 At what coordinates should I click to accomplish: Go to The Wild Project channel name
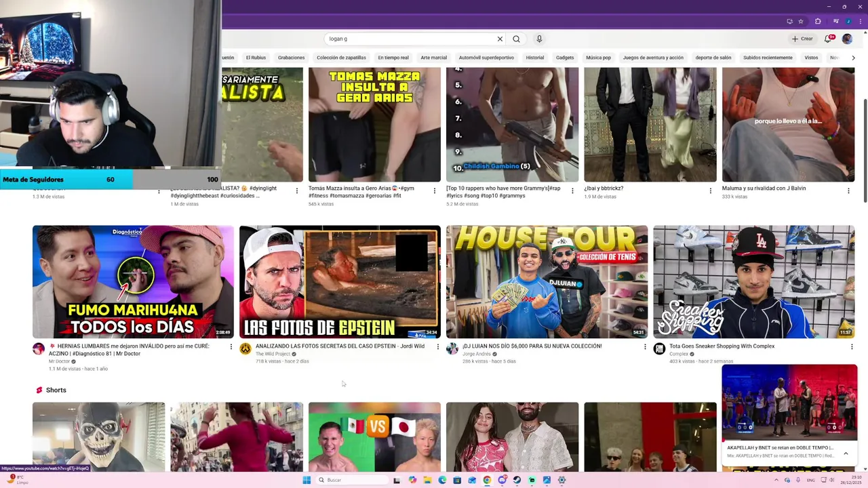coord(273,354)
